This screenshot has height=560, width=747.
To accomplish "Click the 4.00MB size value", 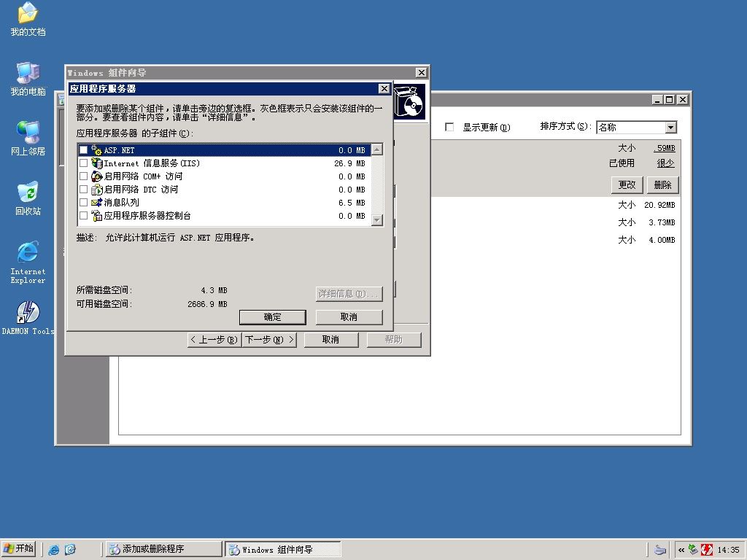I will pyautogui.click(x=662, y=240).
